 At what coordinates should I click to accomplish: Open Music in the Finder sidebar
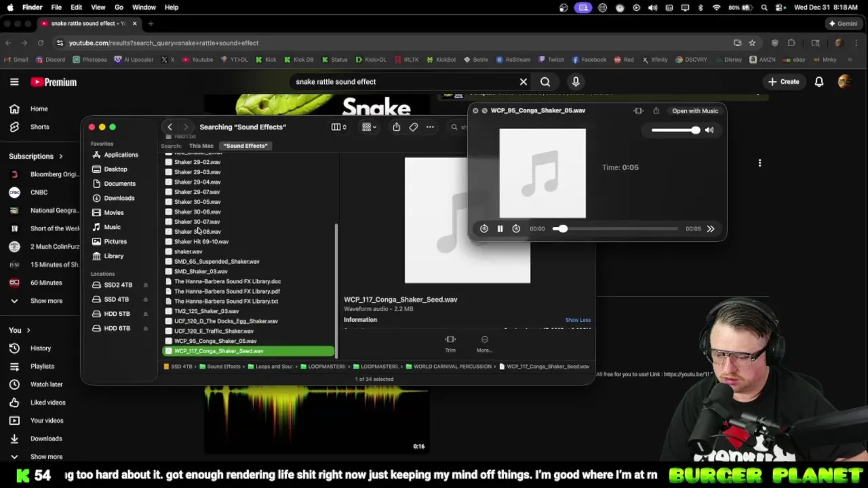coord(112,227)
